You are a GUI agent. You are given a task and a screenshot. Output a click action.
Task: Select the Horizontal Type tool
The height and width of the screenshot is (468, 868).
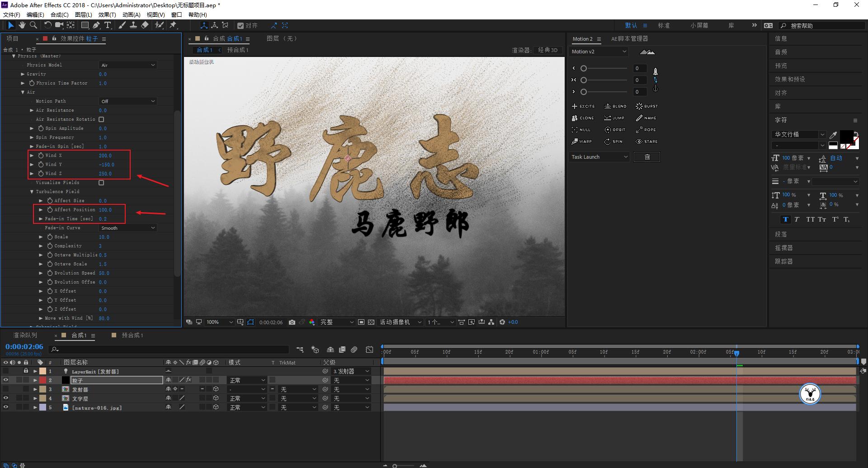[x=108, y=25]
